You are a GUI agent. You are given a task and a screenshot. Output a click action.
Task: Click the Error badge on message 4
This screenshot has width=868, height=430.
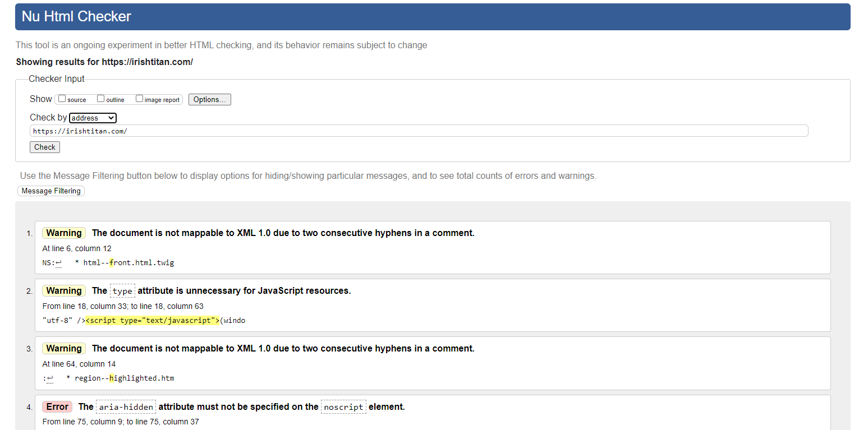coord(57,406)
